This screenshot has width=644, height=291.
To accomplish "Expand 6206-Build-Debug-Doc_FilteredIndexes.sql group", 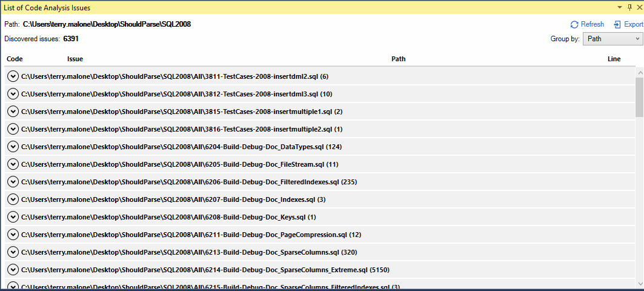I will 13,182.
